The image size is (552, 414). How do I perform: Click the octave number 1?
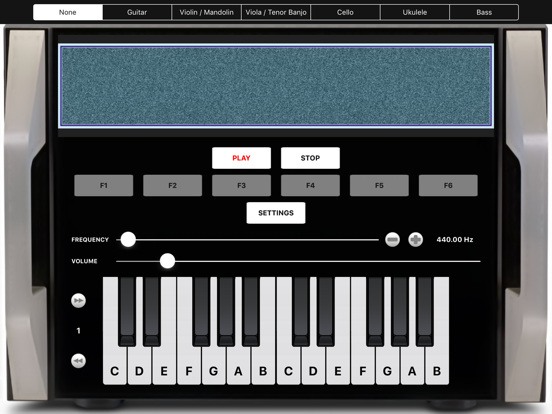pos(79,331)
